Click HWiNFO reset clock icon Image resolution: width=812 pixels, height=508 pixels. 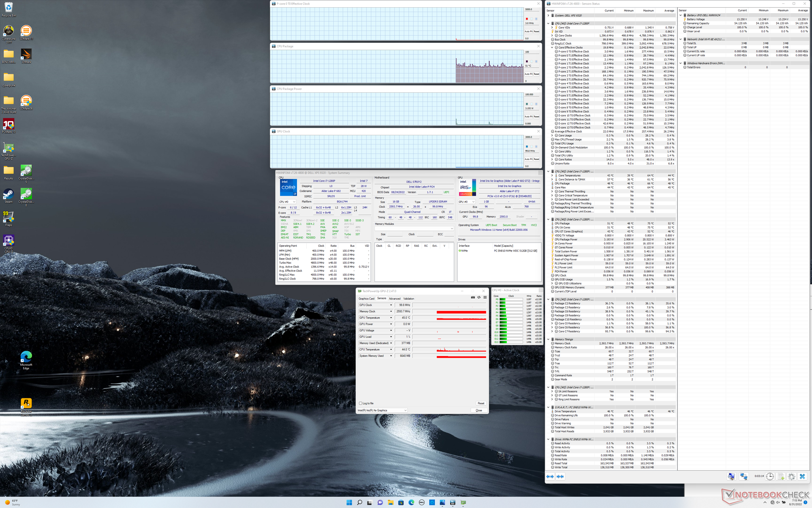[x=770, y=477]
